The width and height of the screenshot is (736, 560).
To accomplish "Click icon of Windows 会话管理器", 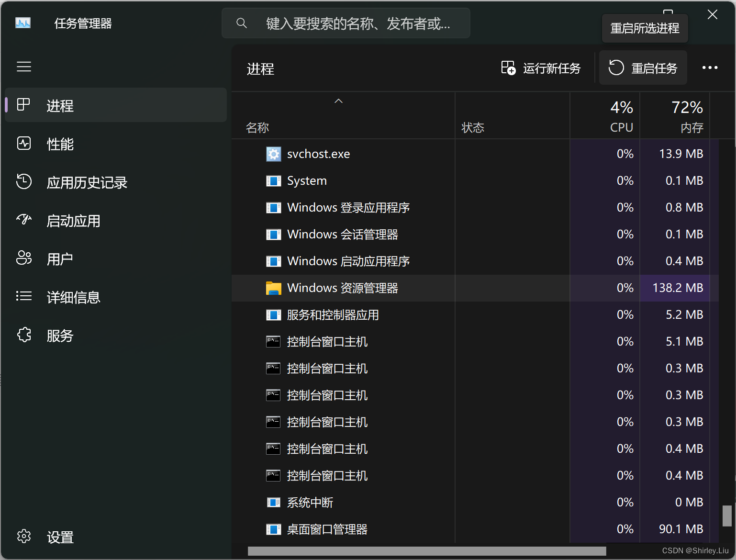I will [274, 235].
